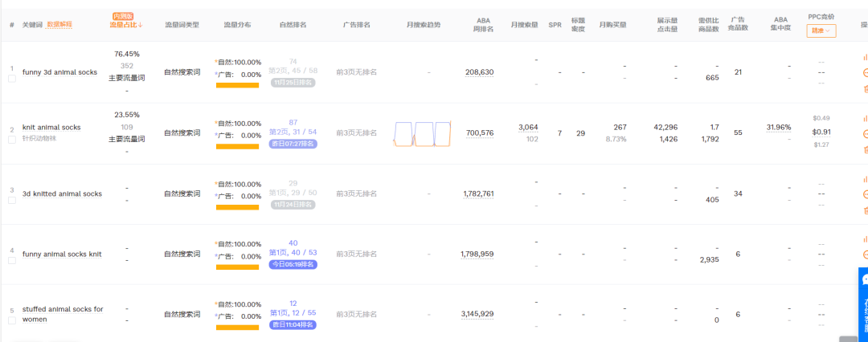The width and height of the screenshot is (868, 342).
Task: Click circular orange icon in 3d knitted animal socks row
Action: (865, 194)
